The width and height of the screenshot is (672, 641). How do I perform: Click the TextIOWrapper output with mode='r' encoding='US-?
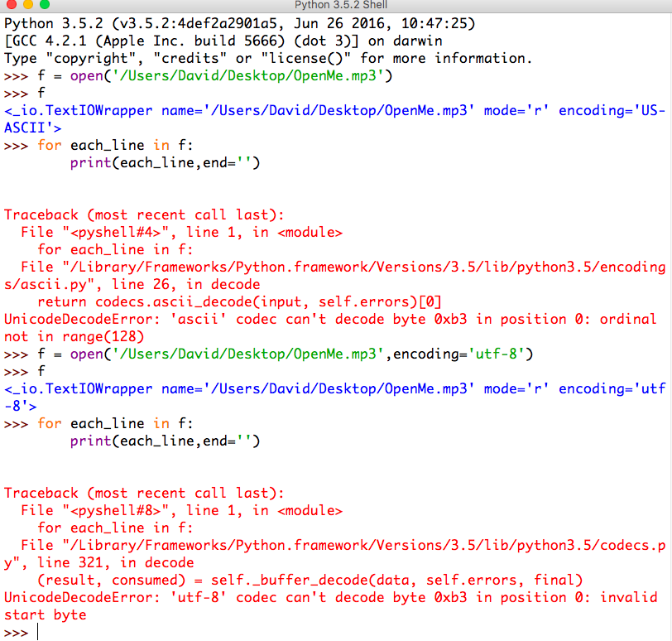tap(331, 111)
